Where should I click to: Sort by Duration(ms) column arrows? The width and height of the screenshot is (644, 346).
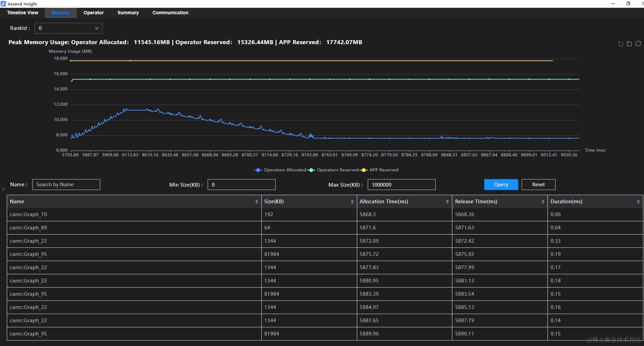click(x=638, y=202)
